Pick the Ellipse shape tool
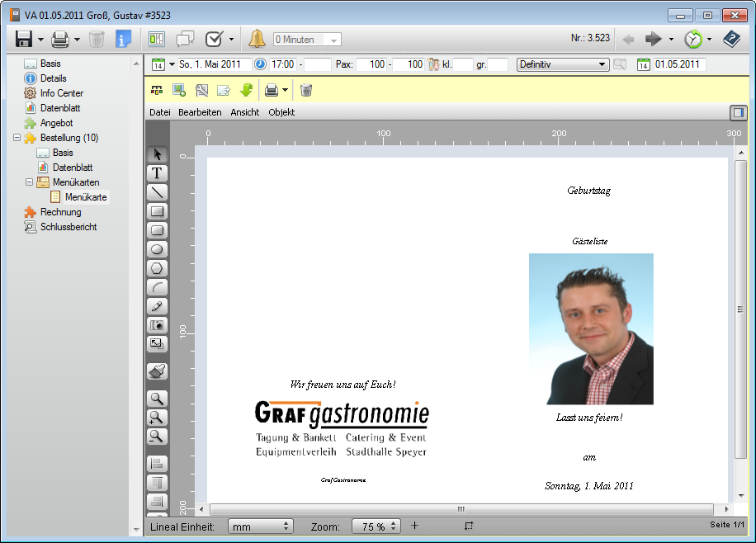 point(157,249)
